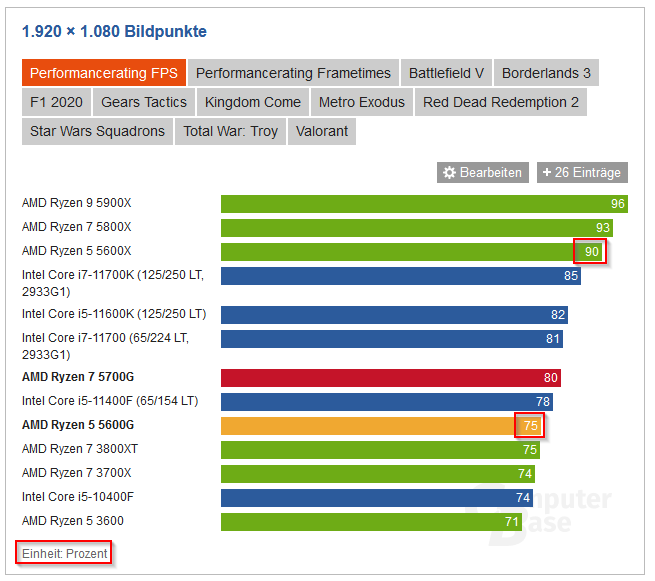Select the AMD Ryzen 5 5600G label
Image resolution: width=655 pixels, height=581 pixels.
[78, 425]
